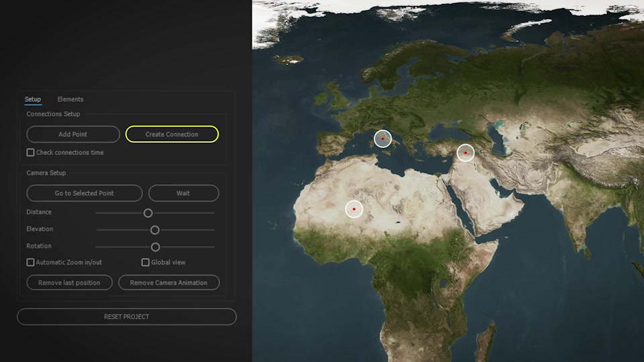Click the Connections Setup section label
This screenshot has width=644, height=362.
(54, 114)
